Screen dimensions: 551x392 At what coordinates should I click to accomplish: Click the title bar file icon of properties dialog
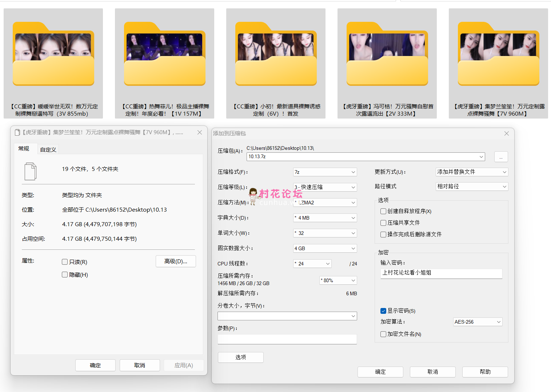(x=17, y=132)
